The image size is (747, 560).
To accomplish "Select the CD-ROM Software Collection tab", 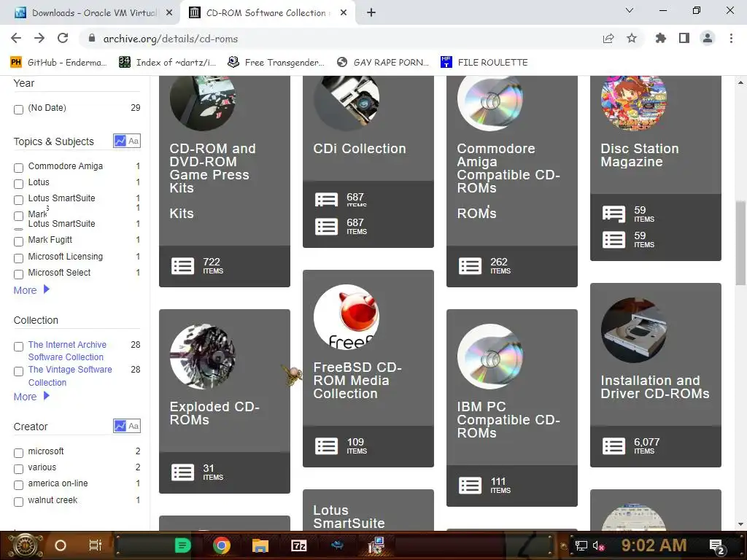I will [266, 13].
